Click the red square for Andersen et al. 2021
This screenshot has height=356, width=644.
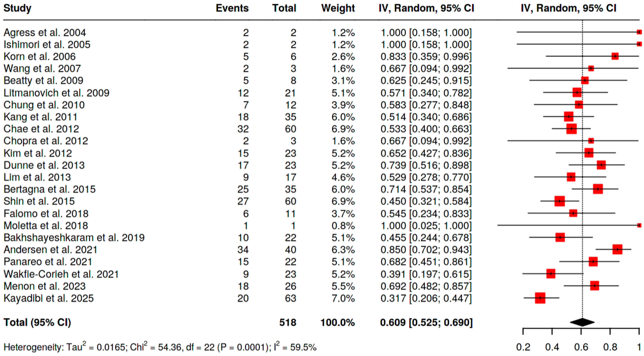pos(617,249)
